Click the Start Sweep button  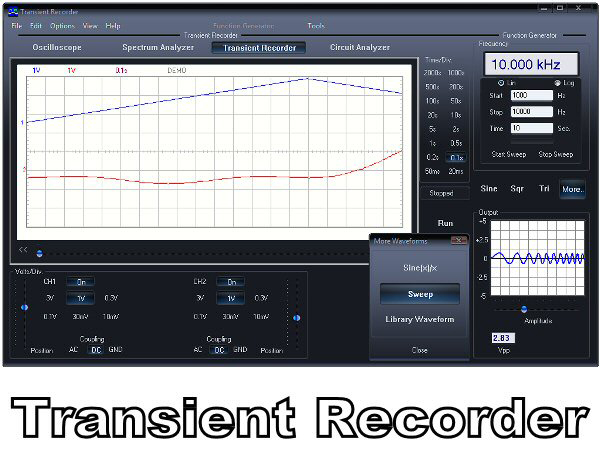(x=509, y=155)
